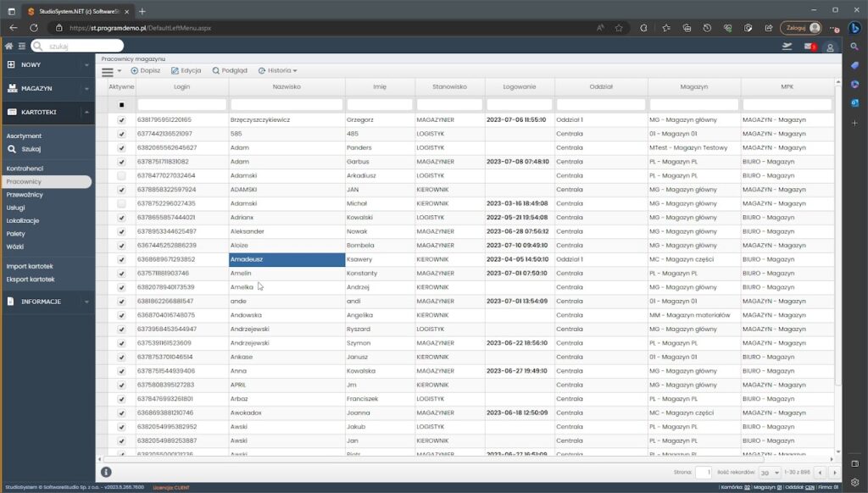Viewport: 868px width, 493px height.
Task: Click the home icon in the top bar
Action: [x=8, y=46]
